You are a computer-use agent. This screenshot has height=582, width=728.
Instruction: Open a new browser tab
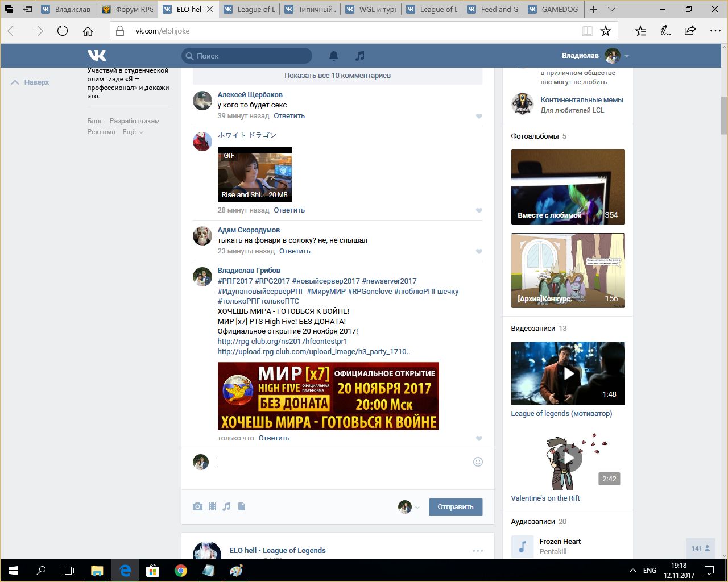coord(593,9)
